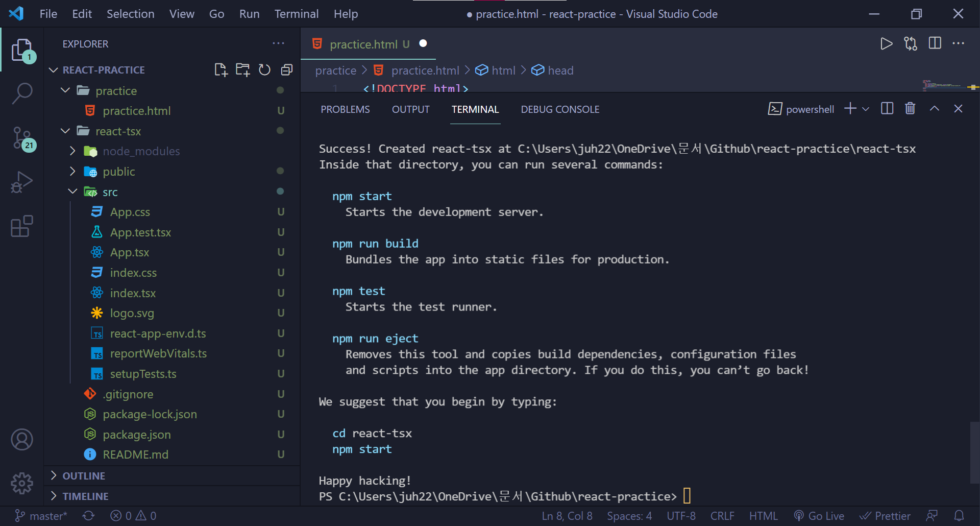The image size is (980, 526).
Task: Collapse the src folder
Action: (x=72, y=192)
